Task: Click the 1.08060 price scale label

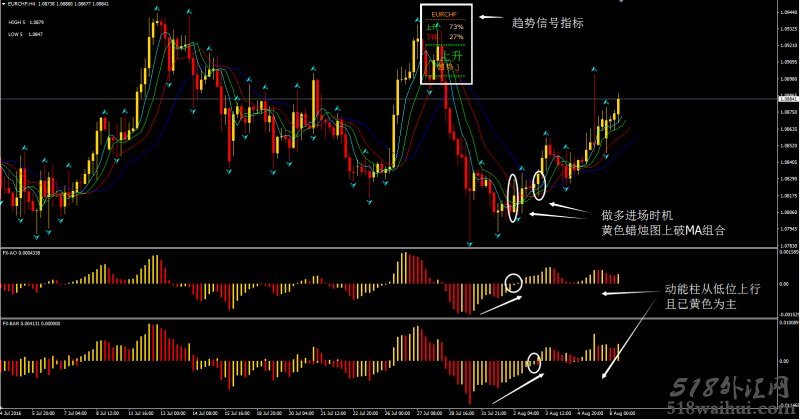Action: click(788, 212)
